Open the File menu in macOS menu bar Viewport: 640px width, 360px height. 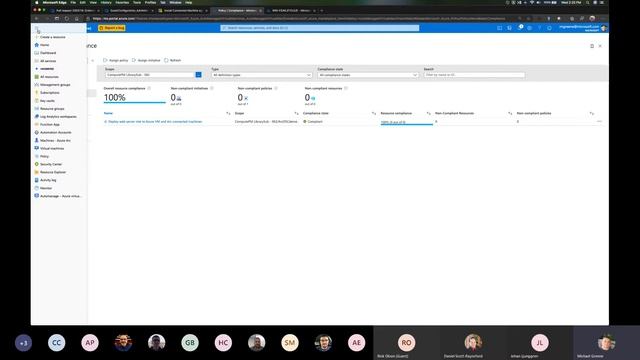point(73,2)
